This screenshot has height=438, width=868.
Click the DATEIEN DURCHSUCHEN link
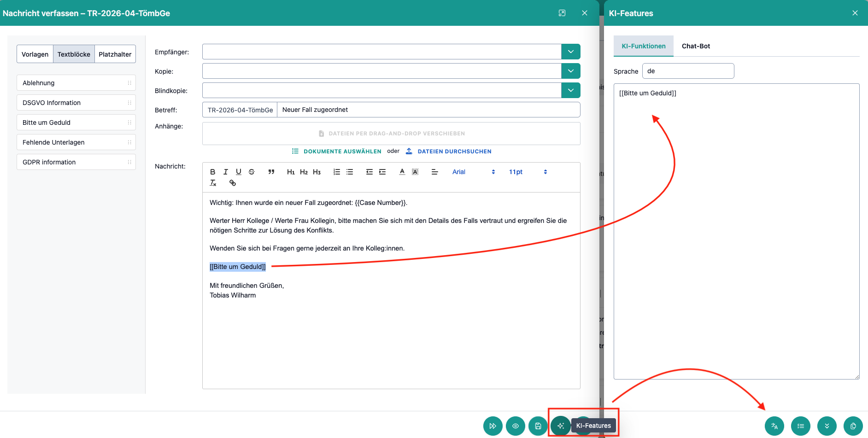click(x=448, y=151)
